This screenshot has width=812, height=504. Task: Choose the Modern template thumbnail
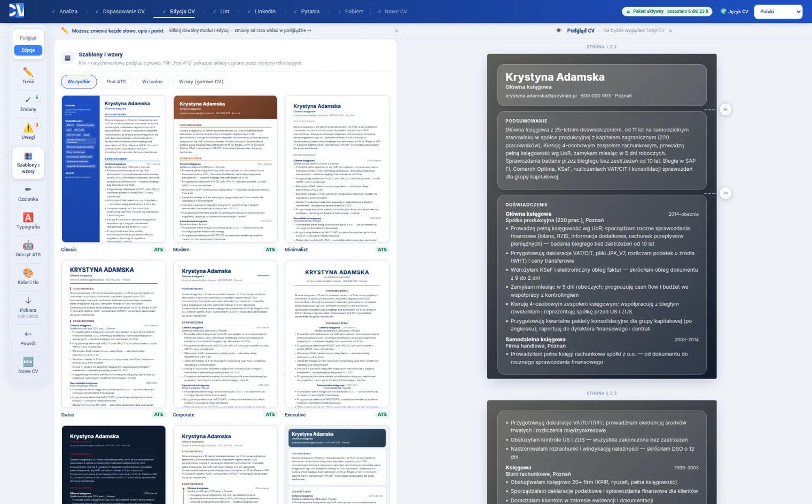(x=225, y=169)
